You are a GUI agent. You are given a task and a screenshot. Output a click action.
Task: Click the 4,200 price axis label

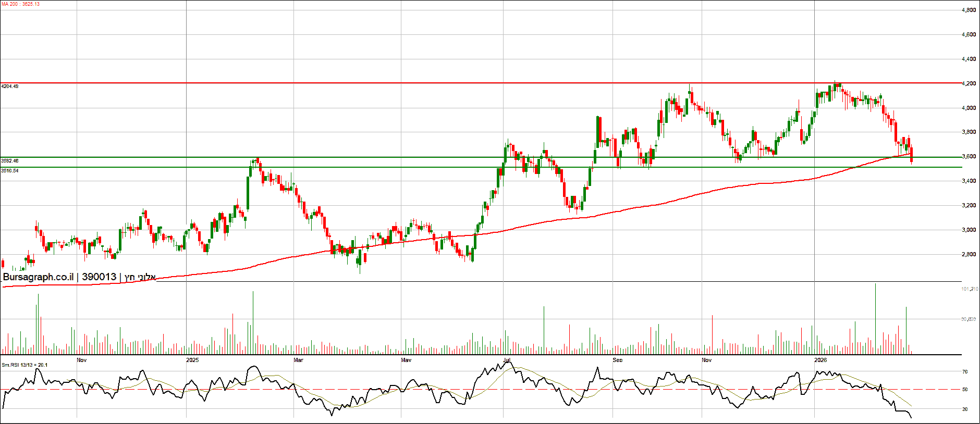click(969, 84)
